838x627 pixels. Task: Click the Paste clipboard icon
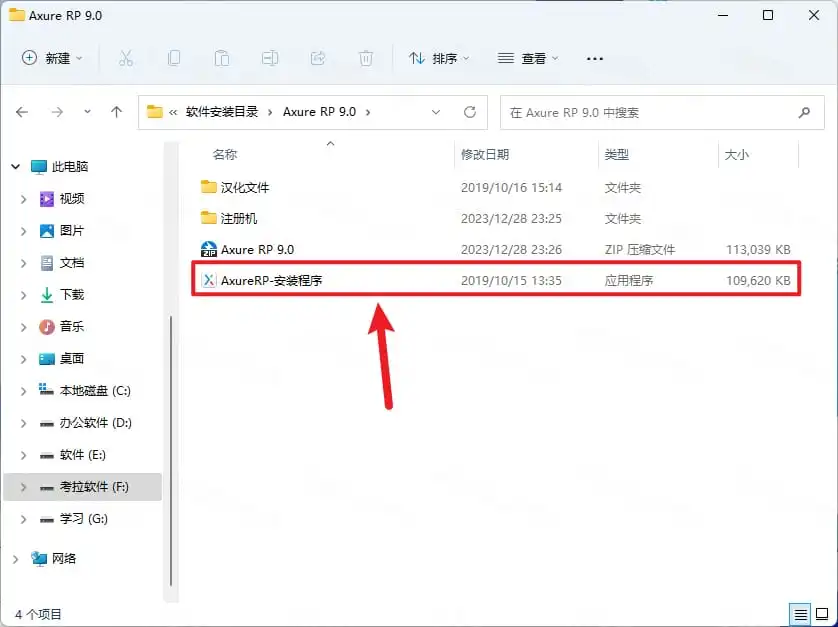click(x=222, y=58)
